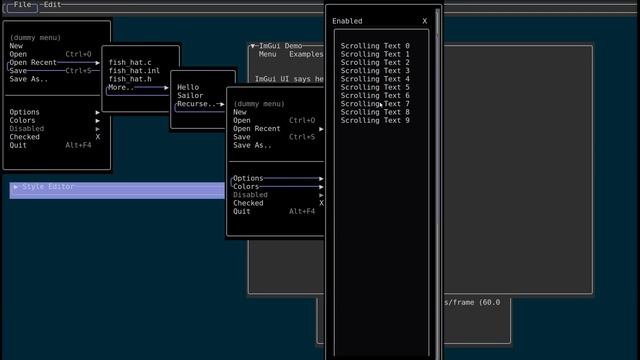Expand Open Recent in the first menu
640x360 pixels.
point(55,62)
